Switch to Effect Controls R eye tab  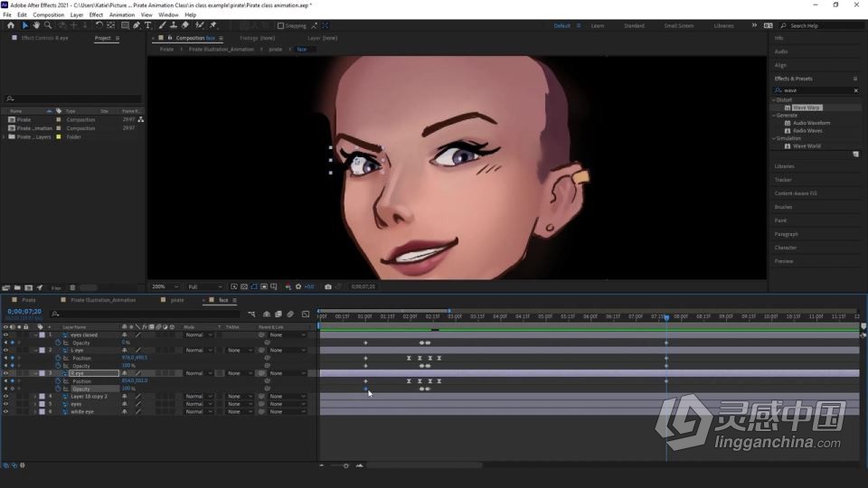pyautogui.click(x=44, y=38)
